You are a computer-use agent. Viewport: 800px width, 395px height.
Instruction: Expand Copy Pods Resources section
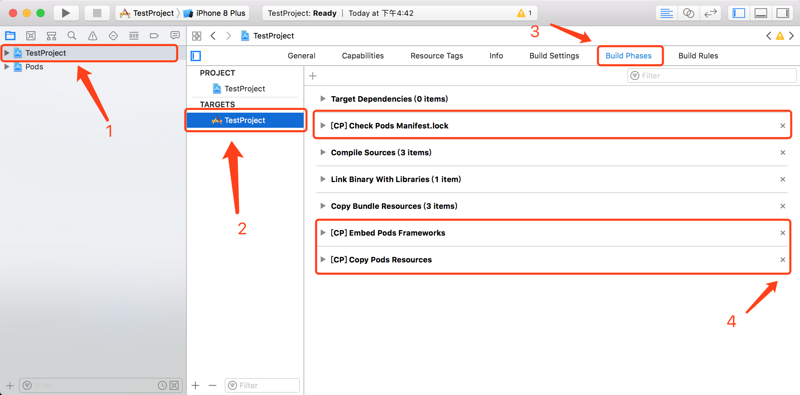tap(322, 260)
